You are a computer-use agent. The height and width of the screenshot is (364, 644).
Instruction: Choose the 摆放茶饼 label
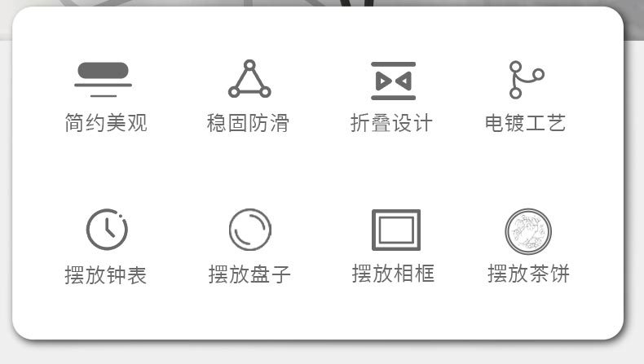[528, 273]
